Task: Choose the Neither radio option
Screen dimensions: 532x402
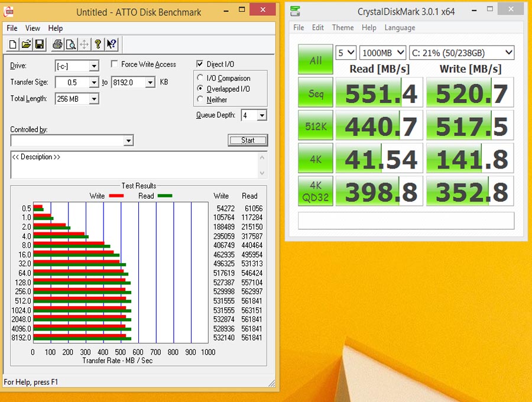Action: (200, 99)
